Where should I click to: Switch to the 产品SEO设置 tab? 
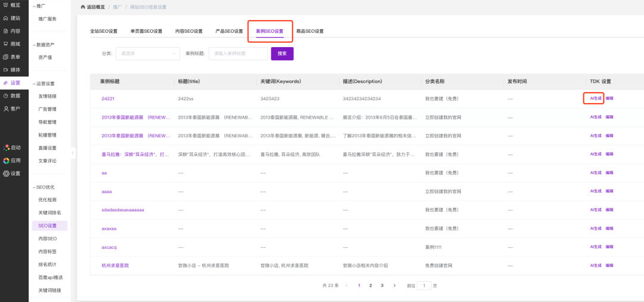(229, 31)
